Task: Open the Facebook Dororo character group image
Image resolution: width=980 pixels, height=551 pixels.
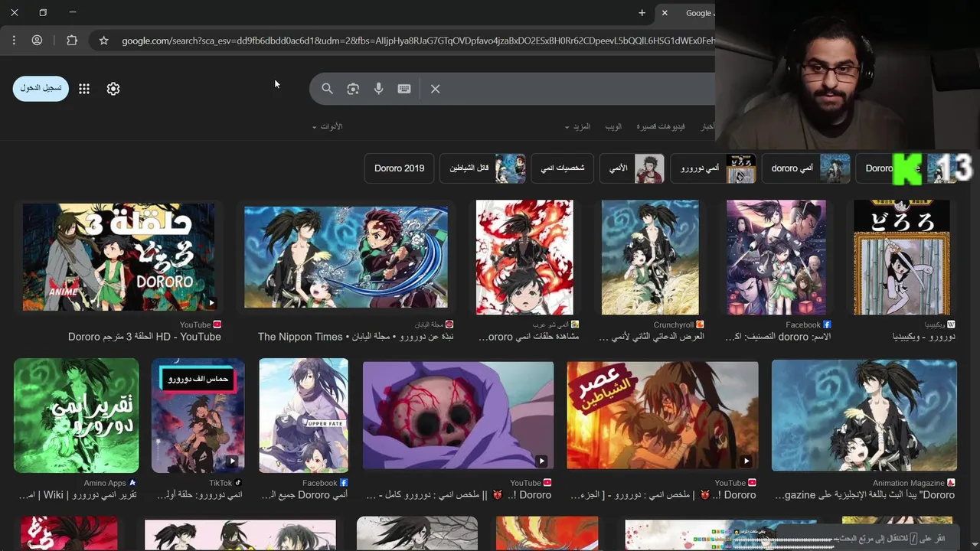Action: point(776,257)
